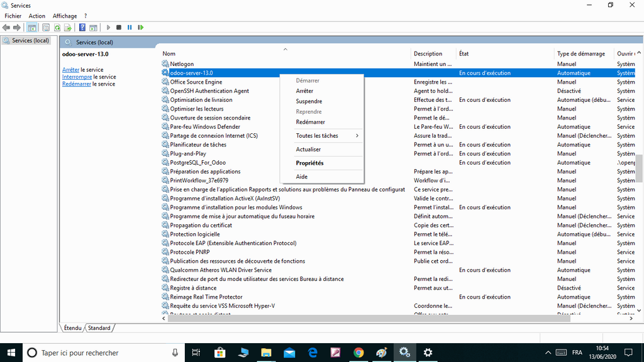644x362 pixels.
Task: Click the 'Interrompre' service link
Action: click(77, 77)
